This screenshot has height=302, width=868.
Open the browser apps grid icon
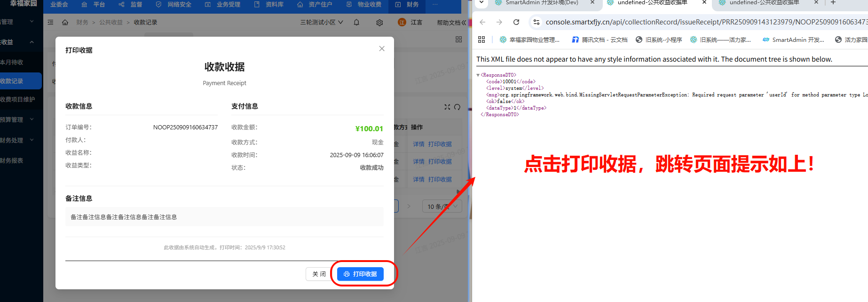[481, 40]
